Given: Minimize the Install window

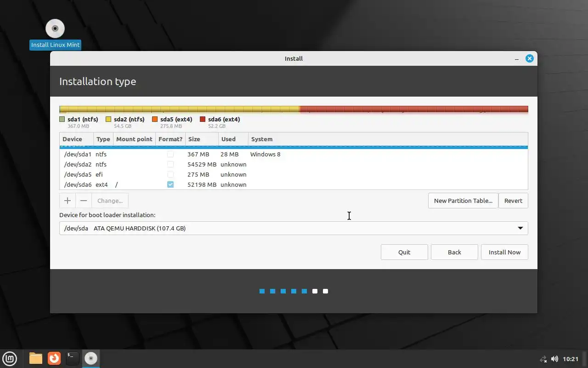Looking at the screenshot, I should [517, 59].
